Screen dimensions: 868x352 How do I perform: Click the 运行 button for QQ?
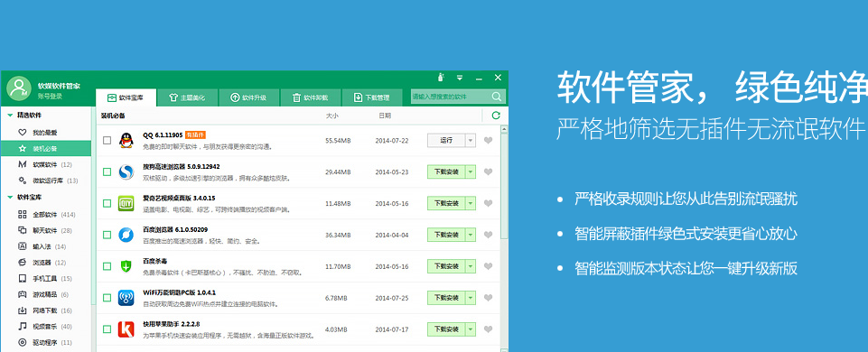[x=446, y=141]
